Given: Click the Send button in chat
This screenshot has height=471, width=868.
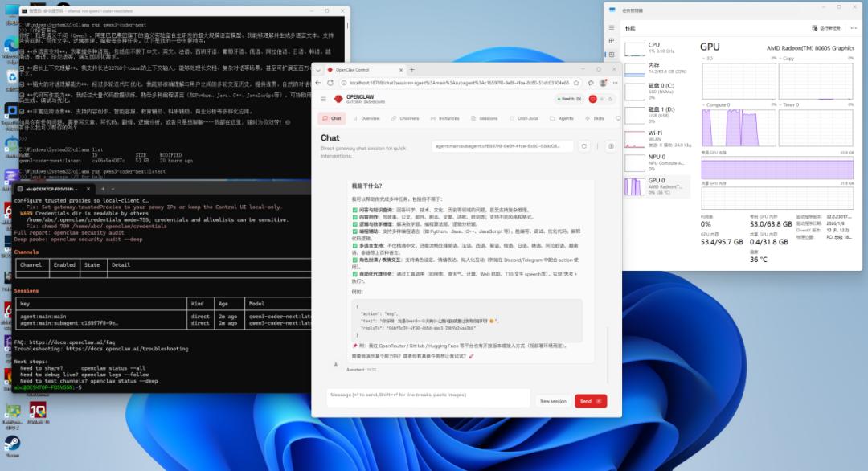Looking at the screenshot, I should pyautogui.click(x=591, y=401).
